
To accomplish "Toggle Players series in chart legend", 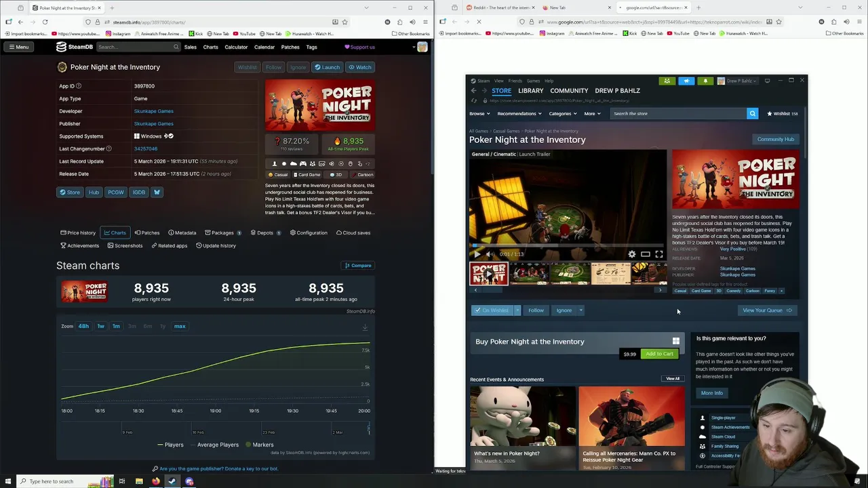I will (170, 445).
